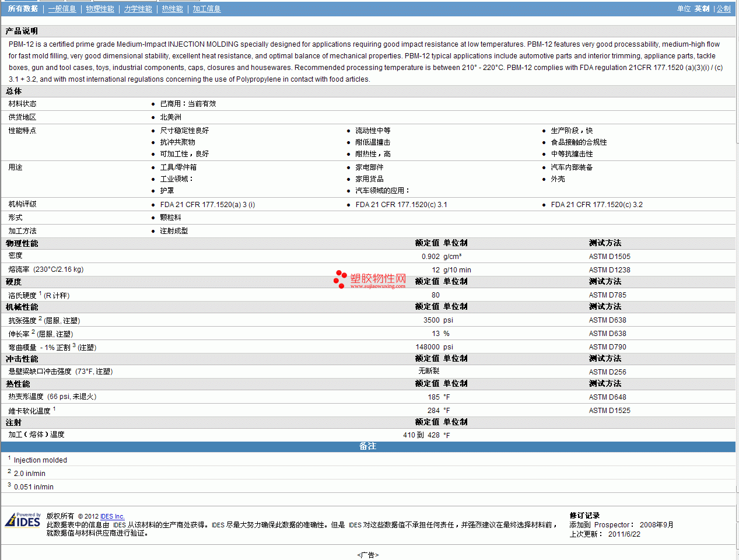Image resolution: width=739 pixels, height=560 pixels.
Task: Click the 修订记录 heading
Action: click(x=584, y=516)
